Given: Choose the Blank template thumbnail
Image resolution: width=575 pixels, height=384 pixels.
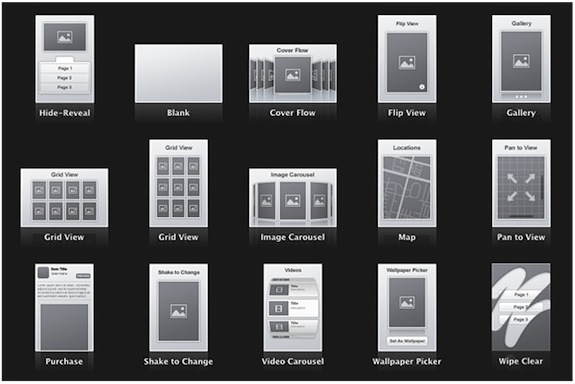Looking at the screenshot, I should click(x=179, y=73).
